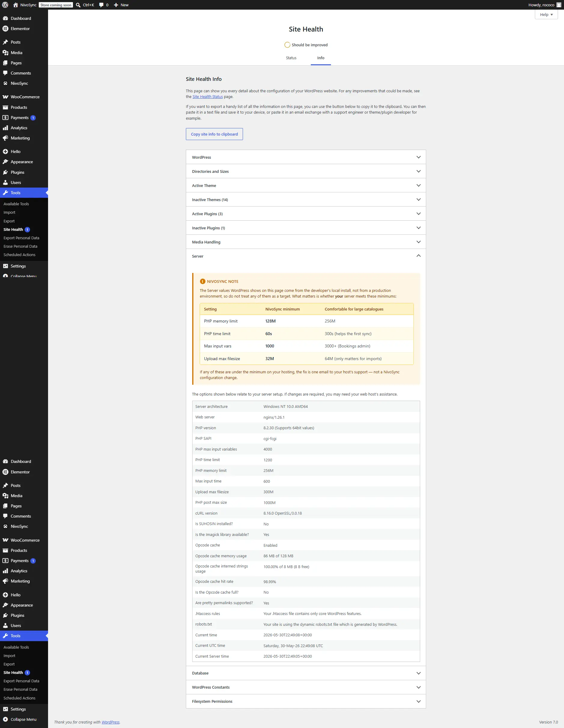
Task: Click the Appearance brush icon in the top sidebar copy
Action: (x=5, y=162)
